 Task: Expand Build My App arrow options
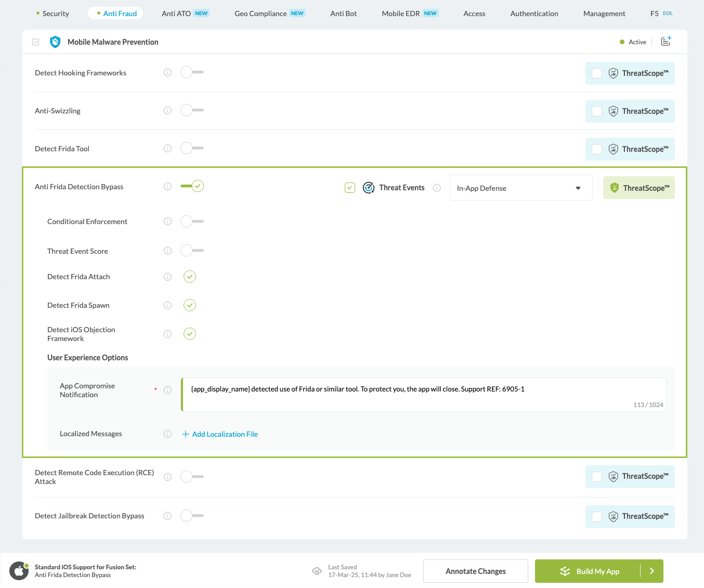[x=652, y=571]
